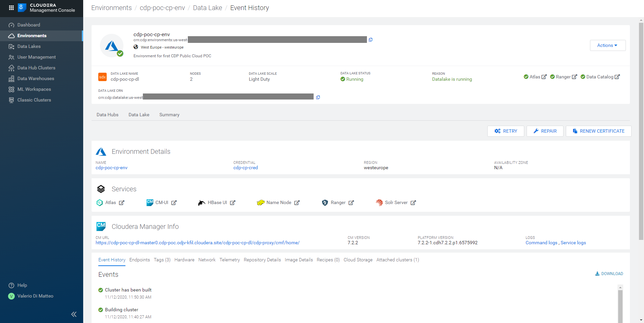Select the Endpoints tab
The width and height of the screenshot is (644, 323).
coord(140,260)
